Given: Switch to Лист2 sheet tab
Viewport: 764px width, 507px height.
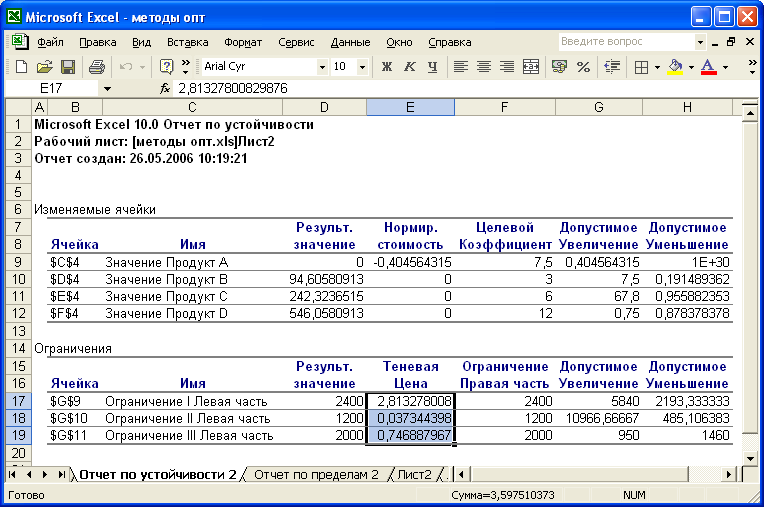Looking at the screenshot, I should click(414, 474).
